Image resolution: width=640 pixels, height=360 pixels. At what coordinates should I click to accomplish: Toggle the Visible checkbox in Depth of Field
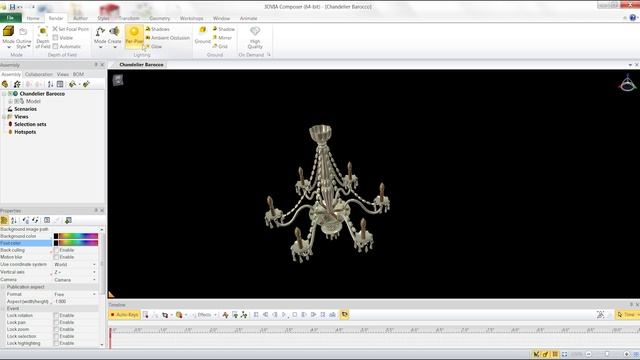click(56, 38)
